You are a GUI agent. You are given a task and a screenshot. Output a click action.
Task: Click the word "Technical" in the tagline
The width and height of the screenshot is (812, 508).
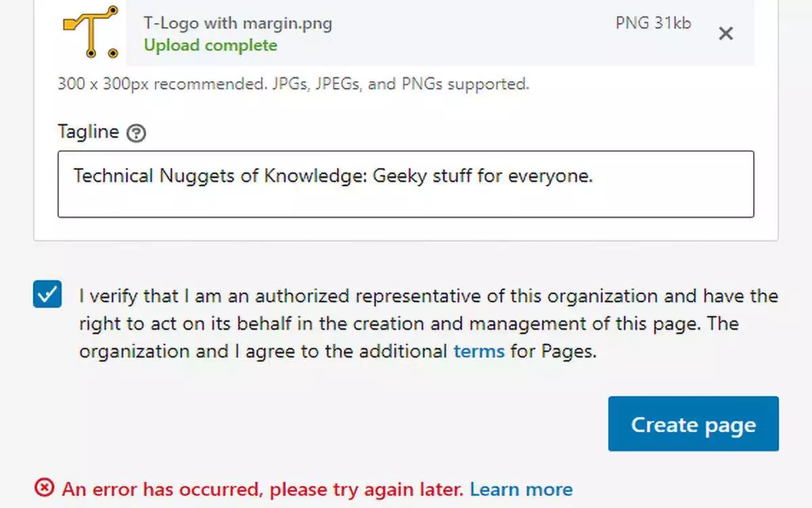(x=113, y=176)
